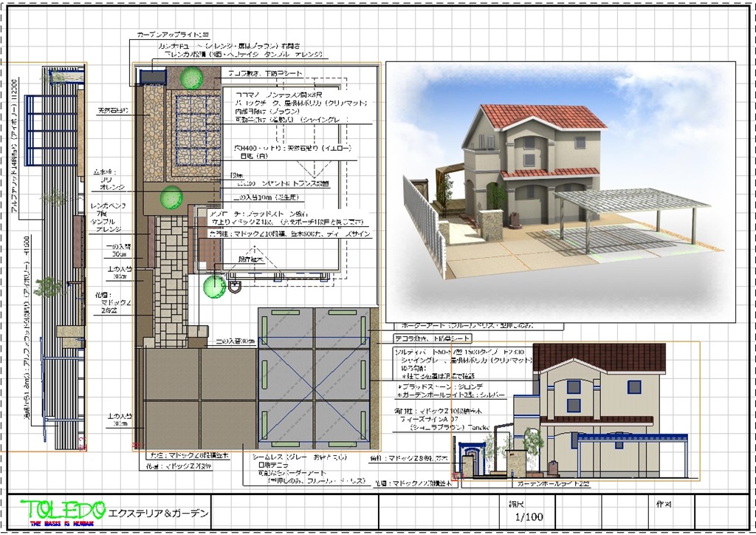Select the brown roof in front elevation
This screenshot has width=756, height=535.
click(598, 358)
